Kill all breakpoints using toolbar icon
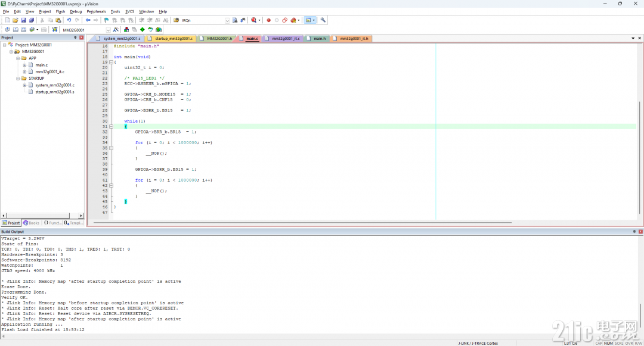This screenshot has height=346, width=644. [x=293, y=20]
